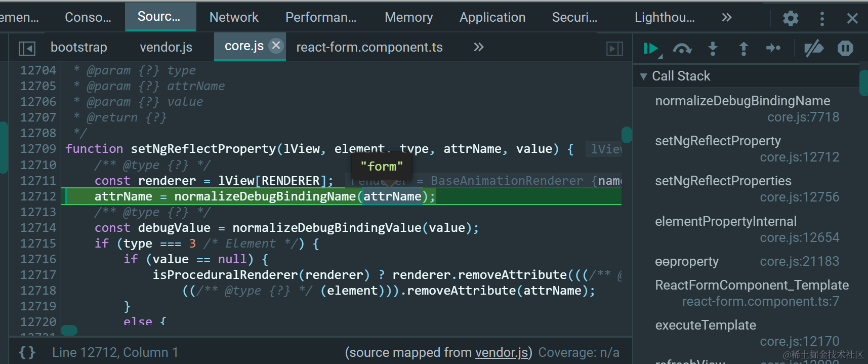Set breakpoint on line number 12714
The image size is (868, 364).
[x=38, y=228]
